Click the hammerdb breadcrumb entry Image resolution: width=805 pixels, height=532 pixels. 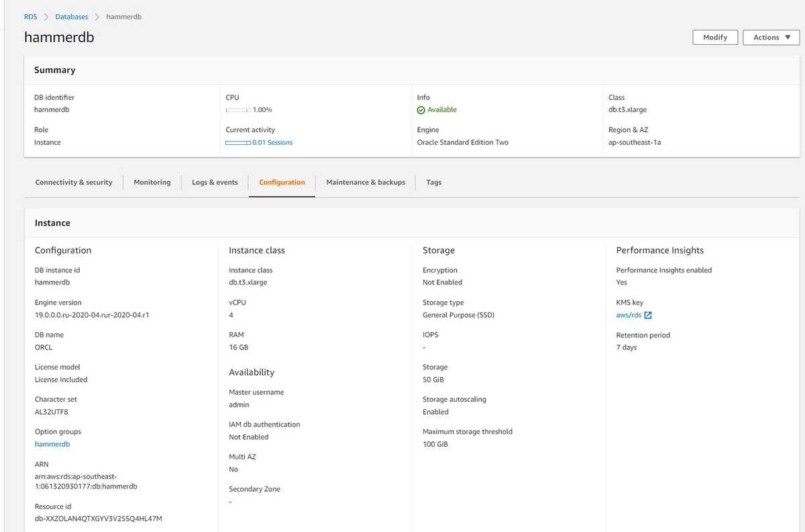tap(123, 16)
